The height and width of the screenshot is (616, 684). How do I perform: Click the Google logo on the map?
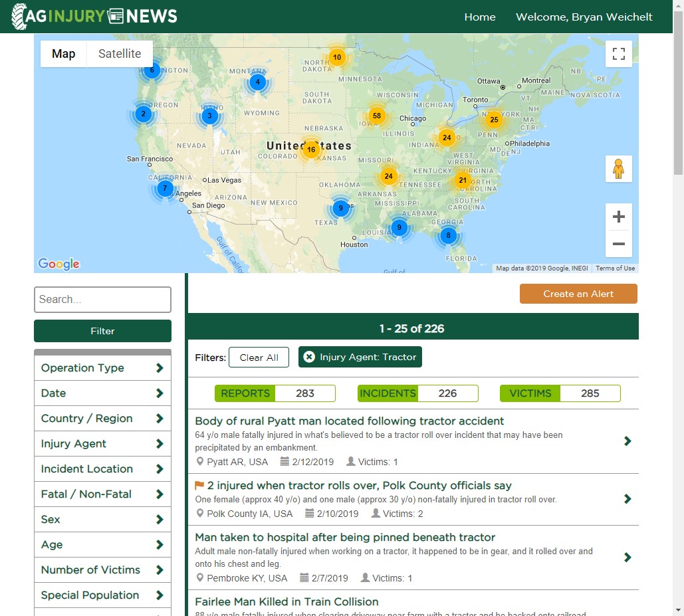coord(59,264)
